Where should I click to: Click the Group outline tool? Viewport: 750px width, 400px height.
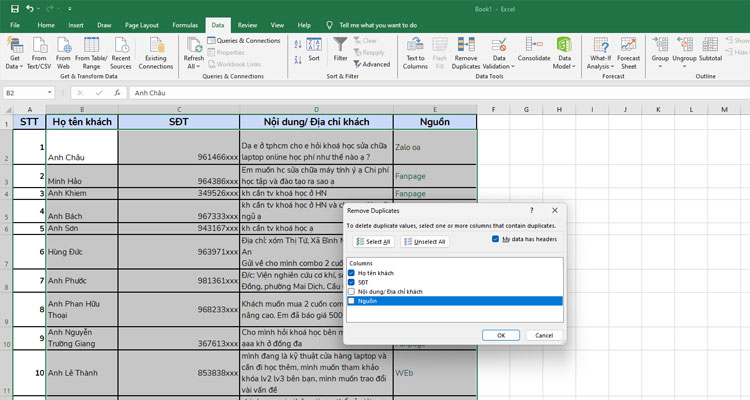coord(660,53)
